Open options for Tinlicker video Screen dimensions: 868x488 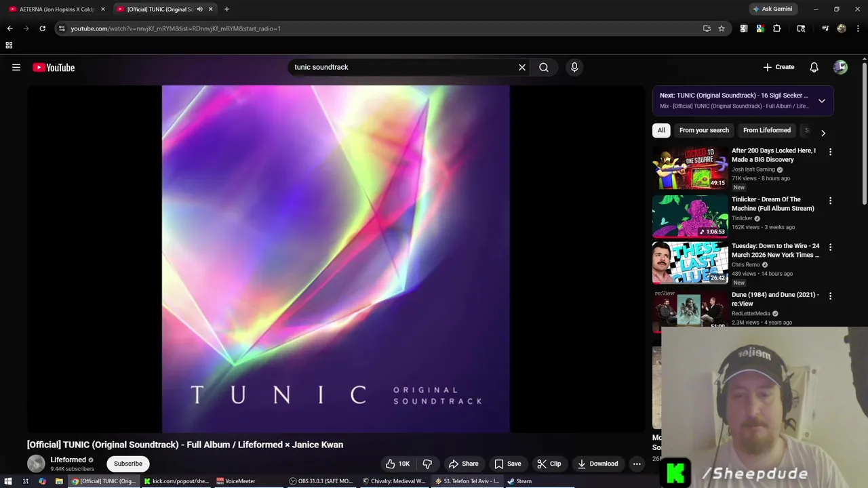(x=830, y=201)
